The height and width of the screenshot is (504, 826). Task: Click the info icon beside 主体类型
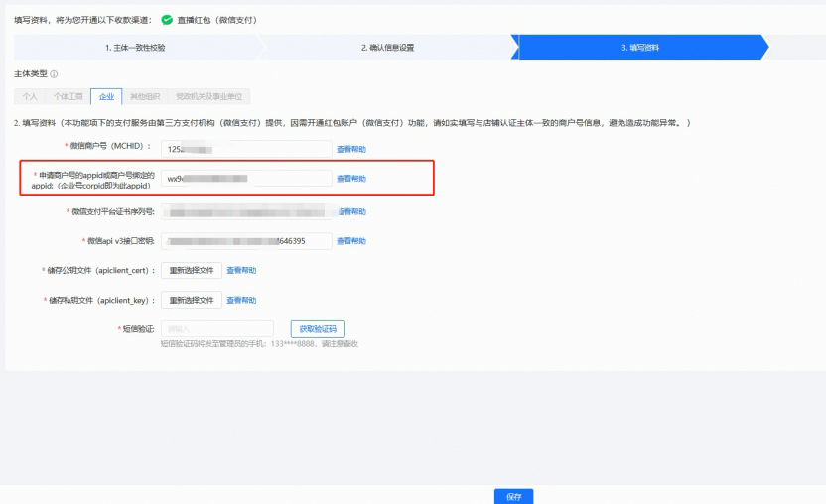pyautogui.click(x=54, y=74)
